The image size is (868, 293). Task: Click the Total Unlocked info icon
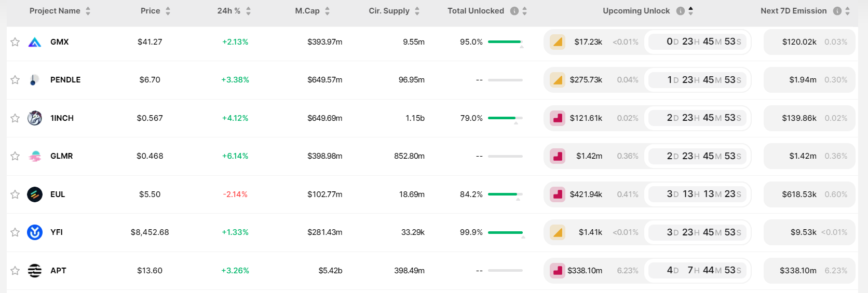click(x=514, y=11)
